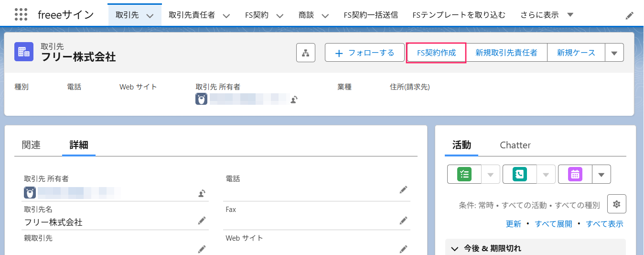Image resolution: width=644 pixels, height=255 pixels.
Task: Edit the Web サイト field pencil in the details
Action: tap(404, 249)
